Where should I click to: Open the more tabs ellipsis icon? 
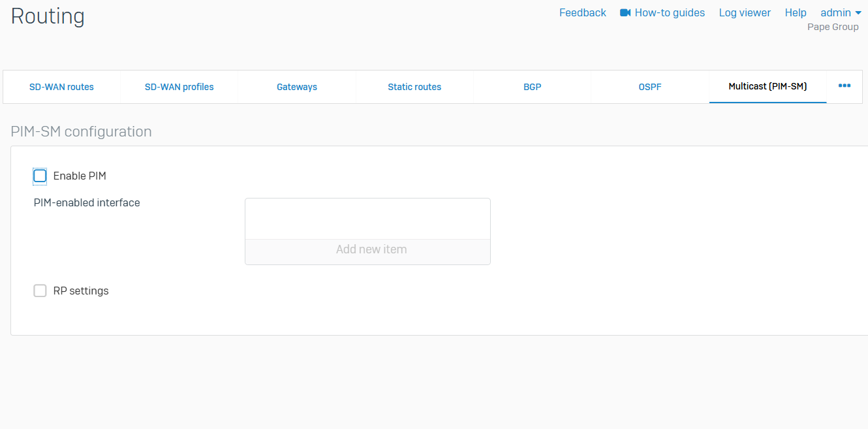point(844,86)
